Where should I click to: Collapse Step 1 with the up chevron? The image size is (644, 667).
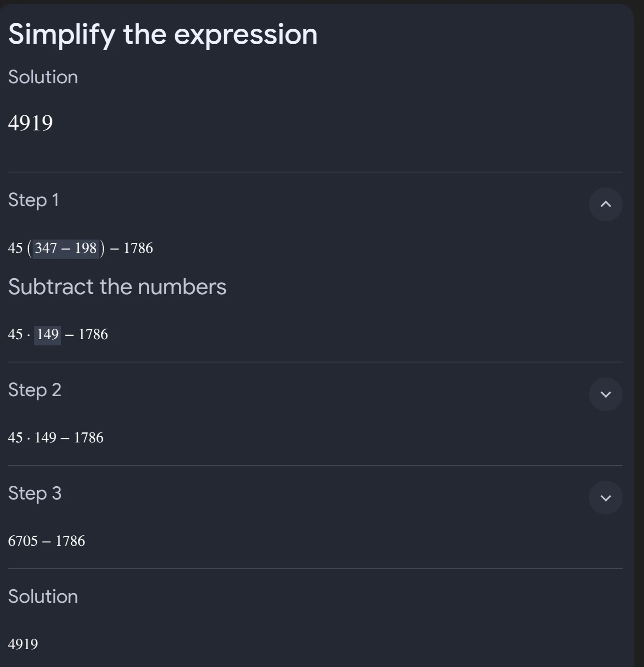pyautogui.click(x=605, y=204)
